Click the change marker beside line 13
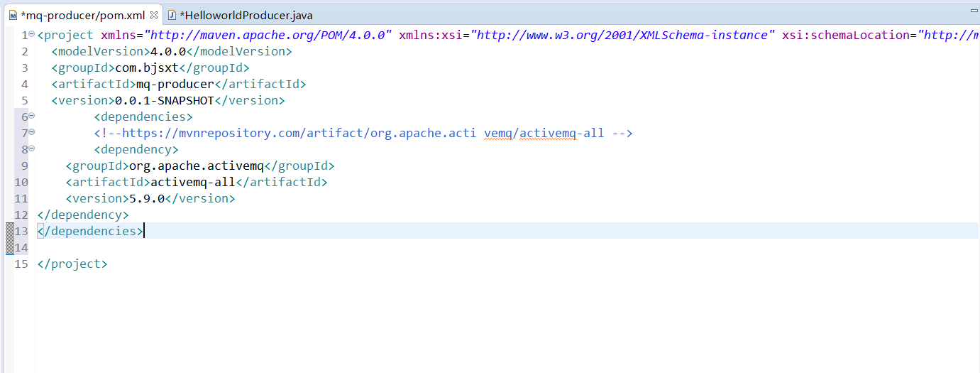This screenshot has height=373, width=980. [10, 231]
